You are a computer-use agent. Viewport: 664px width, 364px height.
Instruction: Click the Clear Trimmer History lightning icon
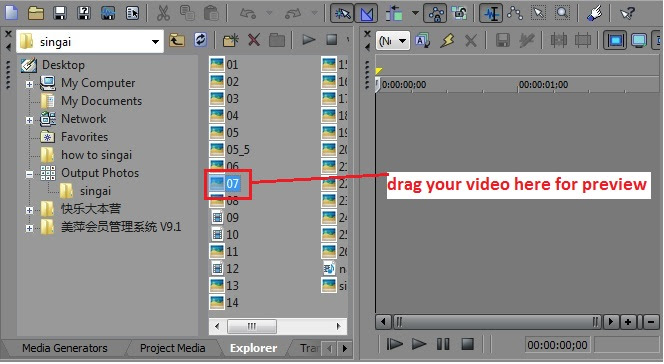click(x=447, y=41)
